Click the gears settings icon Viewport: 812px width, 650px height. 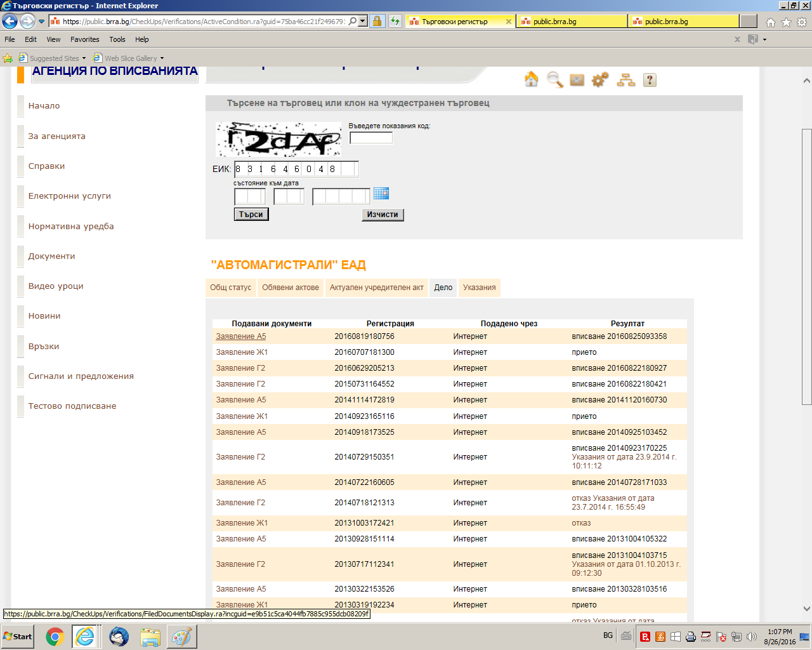coord(599,80)
